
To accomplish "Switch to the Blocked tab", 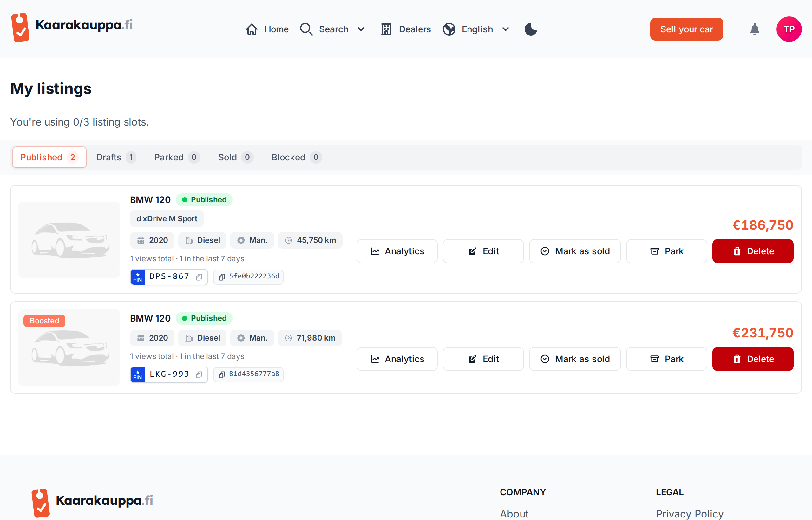I will (297, 157).
